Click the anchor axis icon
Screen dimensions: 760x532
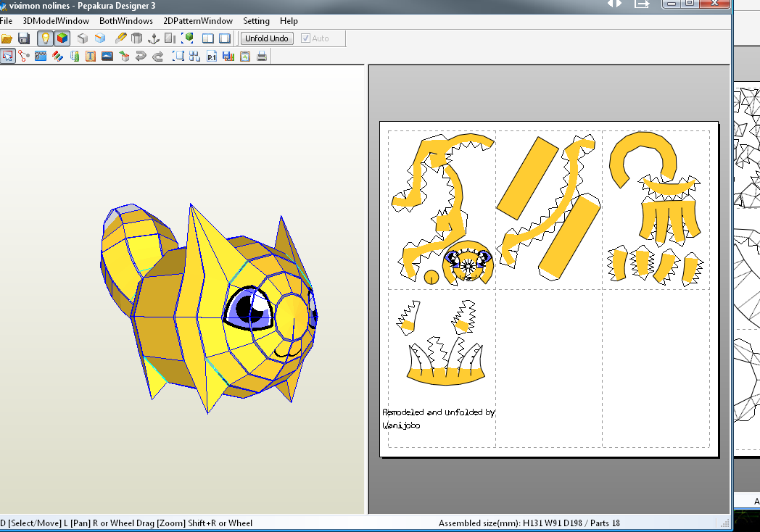point(153,38)
